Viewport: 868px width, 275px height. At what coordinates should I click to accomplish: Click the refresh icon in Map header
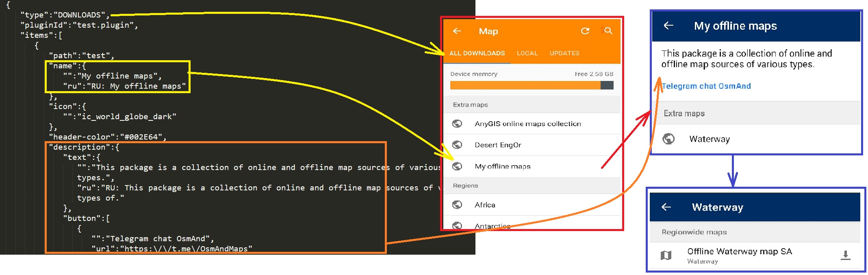[585, 31]
